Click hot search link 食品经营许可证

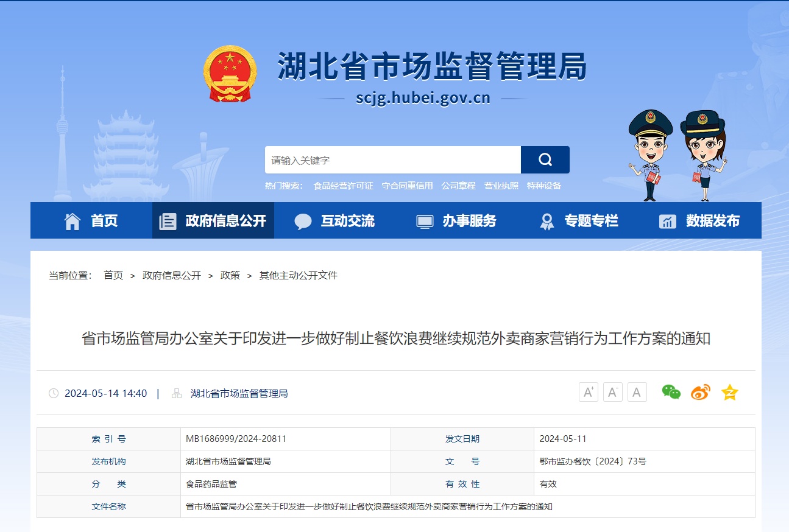[x=343, y=186]
